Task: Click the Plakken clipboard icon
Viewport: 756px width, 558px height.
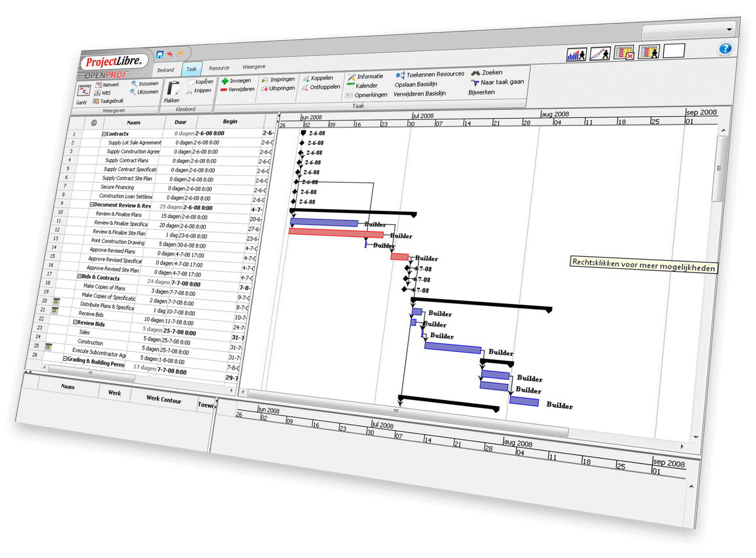Action: pos(173,88)
